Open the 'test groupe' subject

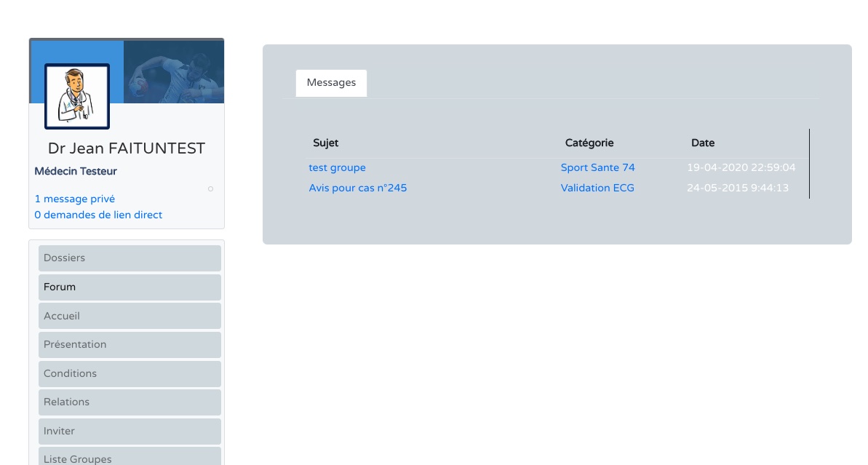click(337, 167)
